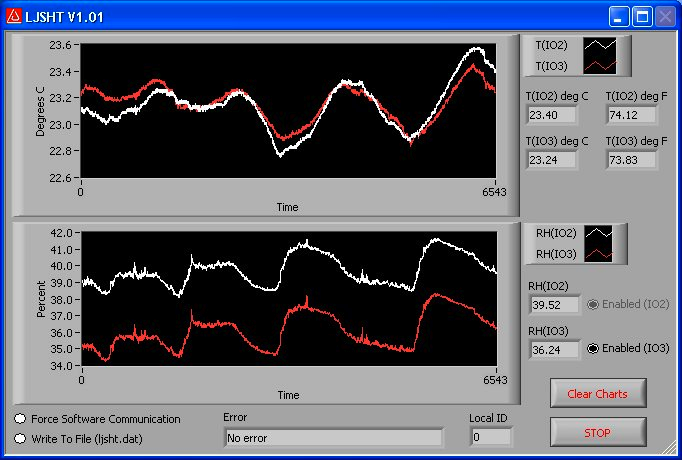The image size is (682, 460).
Task: Click the T(IO3) deg C value field
Action: point(552,160)
